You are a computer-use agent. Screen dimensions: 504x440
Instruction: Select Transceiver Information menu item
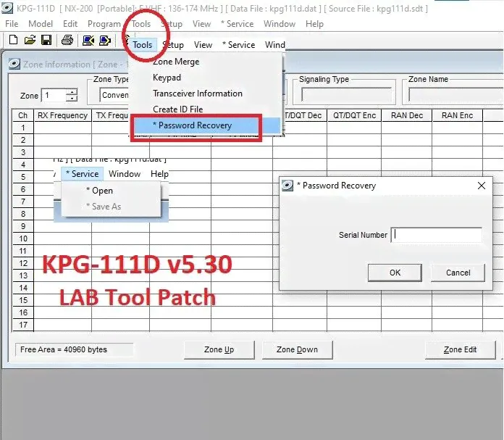(197, 94)
